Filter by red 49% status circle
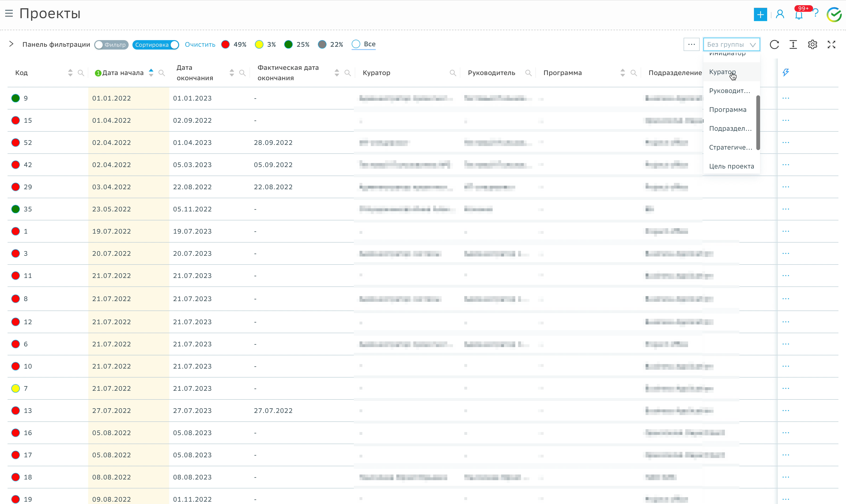The image size is (846, 504). (x=225, y=45)
